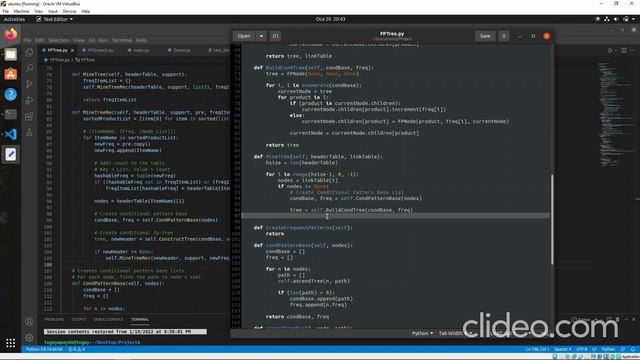
Task: Click the Open button in Text Editor
Action: (244, 36)
